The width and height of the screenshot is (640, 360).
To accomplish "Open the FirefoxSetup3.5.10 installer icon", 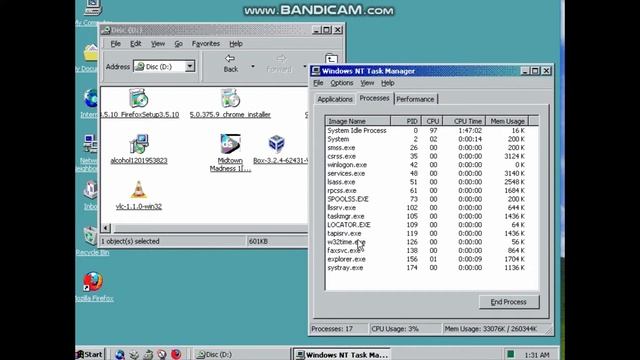I will 139,98.
